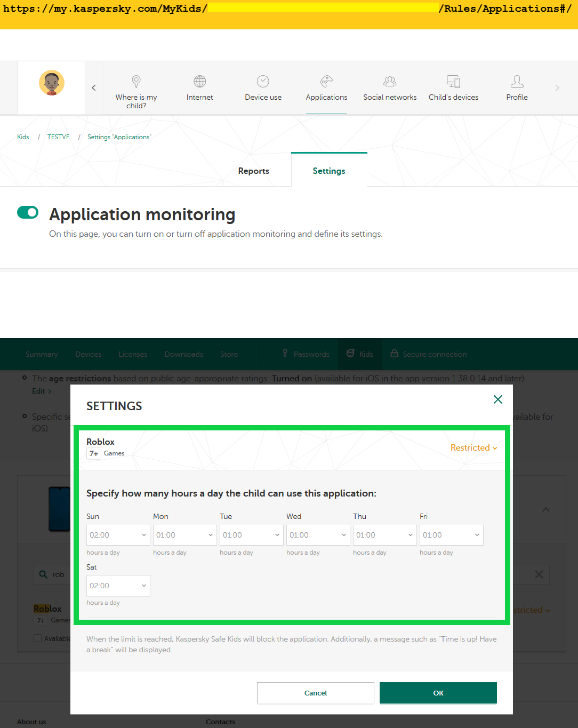Viewport: 578px width, 728px height.
Task: Open the Sun hours dropdown
Action: pyautogui.click(x=118, y=535)
